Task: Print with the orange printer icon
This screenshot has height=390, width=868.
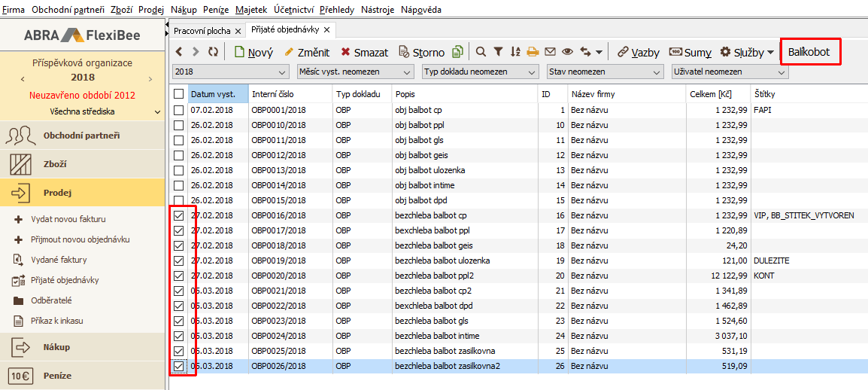Action: (x=533, y=52)
